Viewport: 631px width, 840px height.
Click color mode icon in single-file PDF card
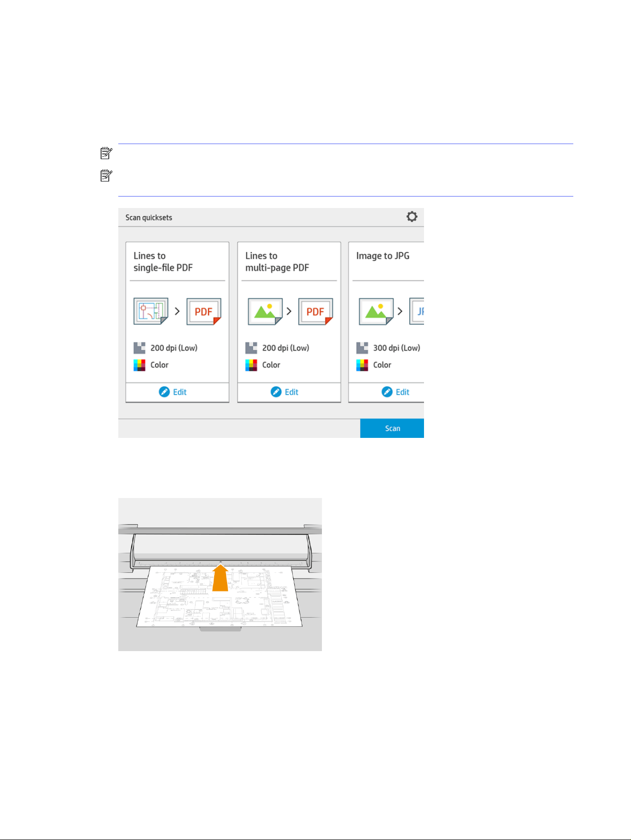pos(139,365)
